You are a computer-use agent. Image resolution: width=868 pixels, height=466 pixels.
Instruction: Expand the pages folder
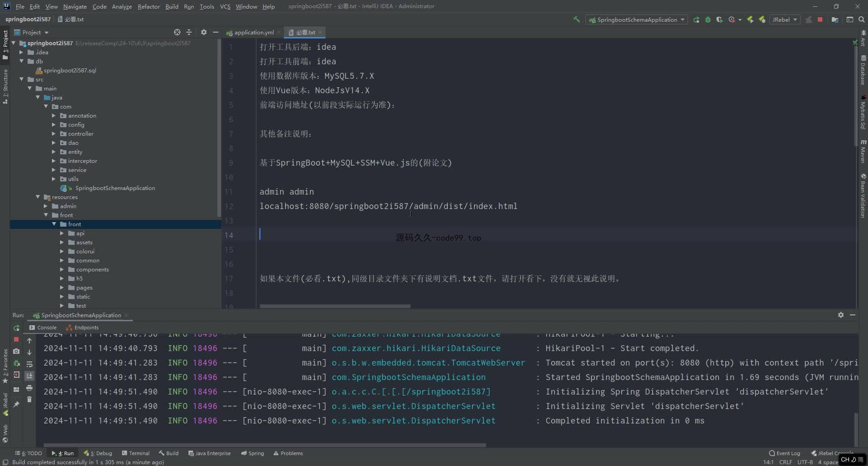[62, 287]
